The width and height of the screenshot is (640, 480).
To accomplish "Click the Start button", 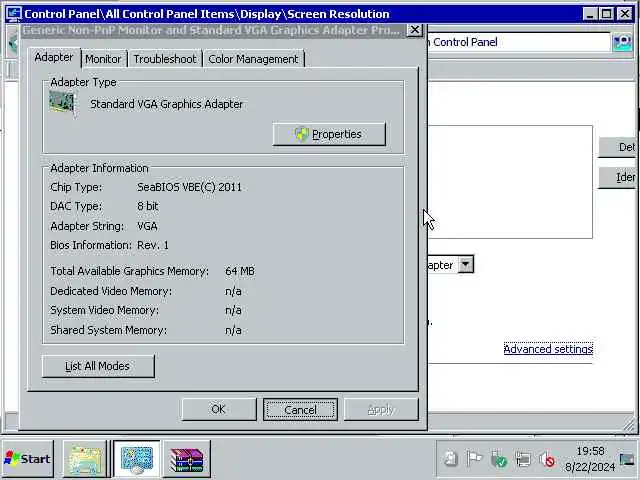I will click(28, 459).
